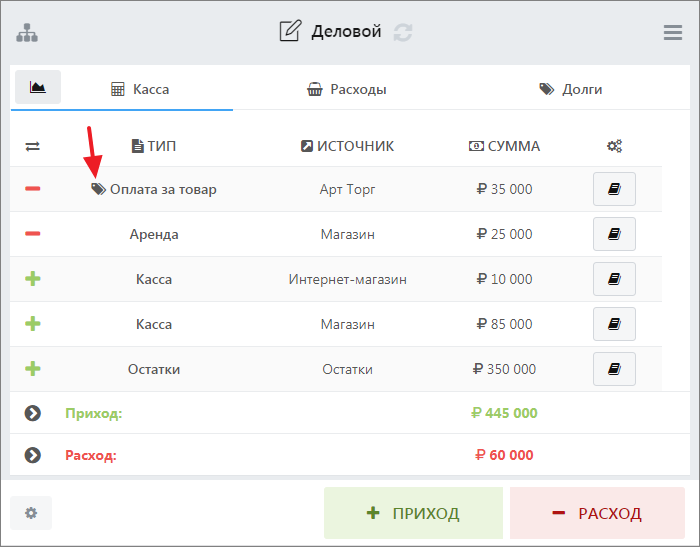Click the swap arrows column header icon

pos(33,146)
